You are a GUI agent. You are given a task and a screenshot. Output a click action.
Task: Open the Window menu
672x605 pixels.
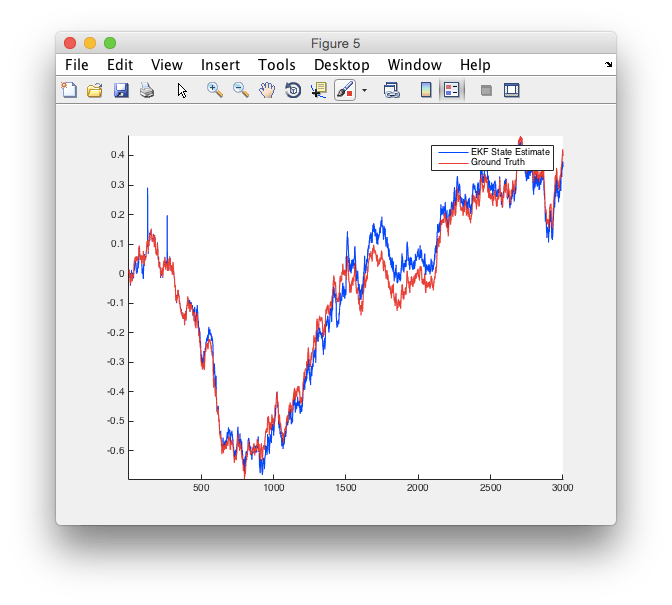(x=414, y=65)
